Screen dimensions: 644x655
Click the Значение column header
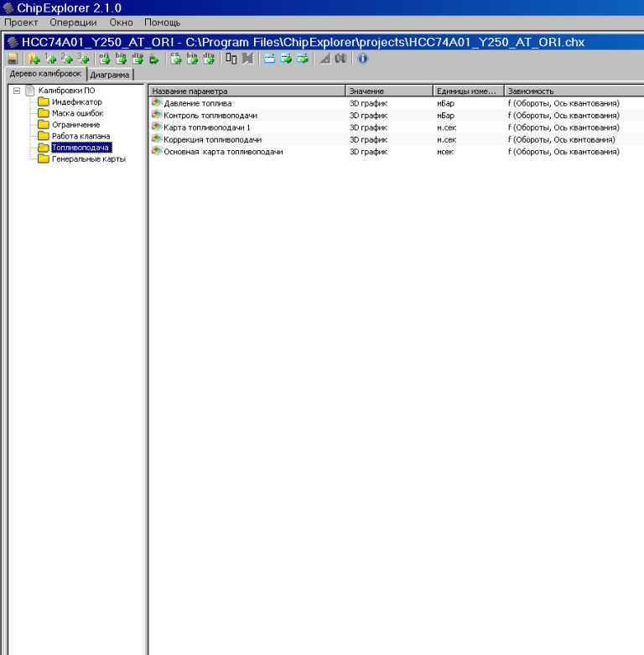pyautogui.click(x=389, y=91)
